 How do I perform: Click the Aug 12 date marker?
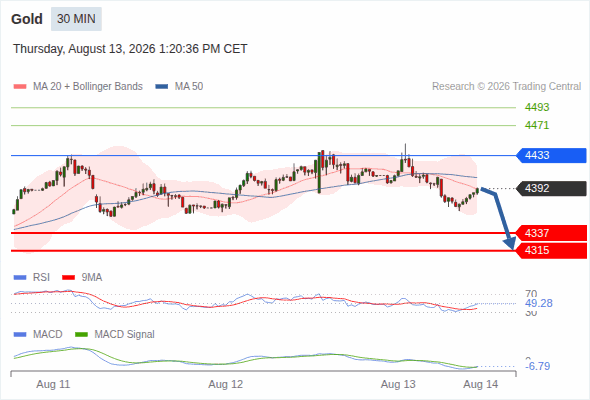[x=226, y=384]
